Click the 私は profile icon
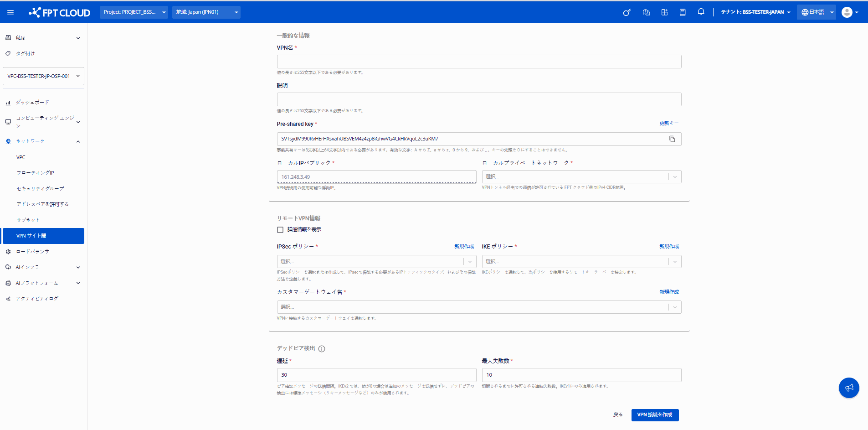Viewport: 868px width, 430px height. 8,38
